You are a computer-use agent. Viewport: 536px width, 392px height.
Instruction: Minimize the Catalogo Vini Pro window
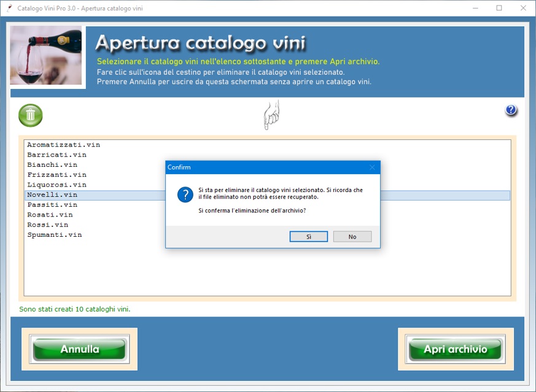(475, 8)
